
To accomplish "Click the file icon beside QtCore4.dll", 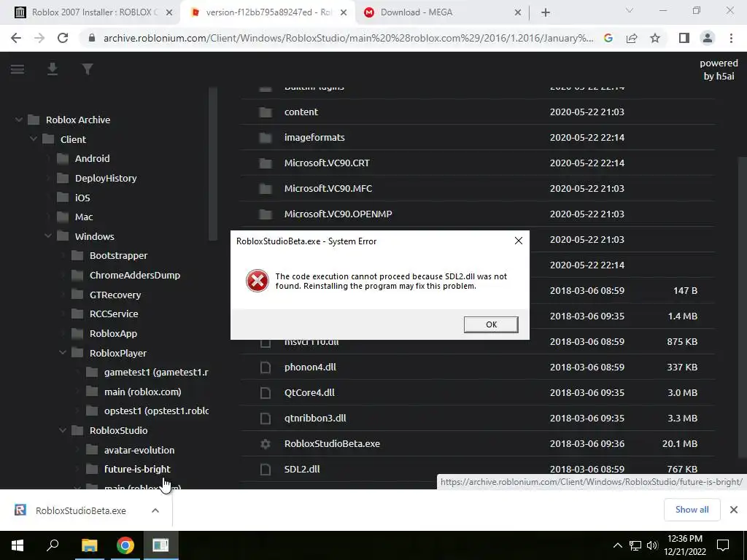I will [266, 393].
